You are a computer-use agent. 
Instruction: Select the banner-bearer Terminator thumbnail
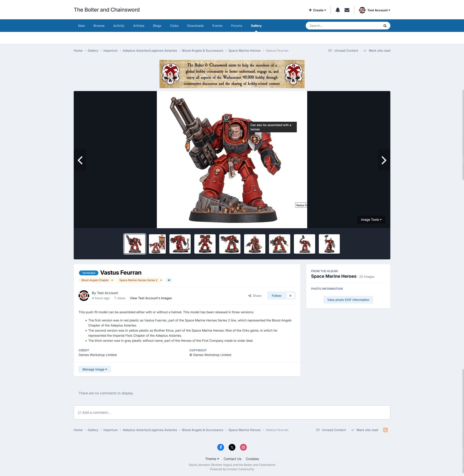coord(157,244)
